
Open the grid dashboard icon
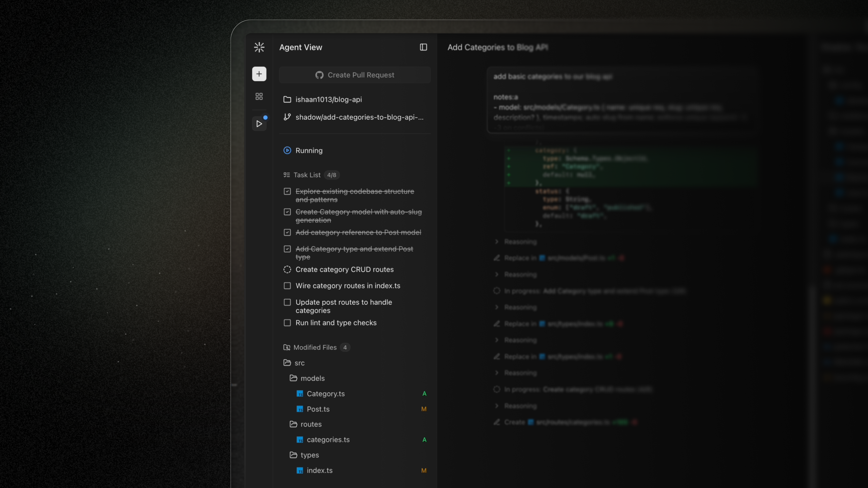click(x=259, y=97)
